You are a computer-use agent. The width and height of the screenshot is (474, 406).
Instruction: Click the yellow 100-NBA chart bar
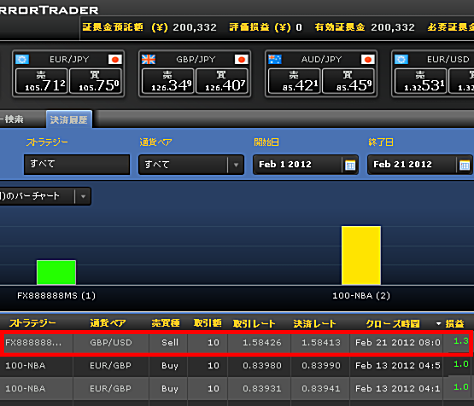(x=361, y=255)
